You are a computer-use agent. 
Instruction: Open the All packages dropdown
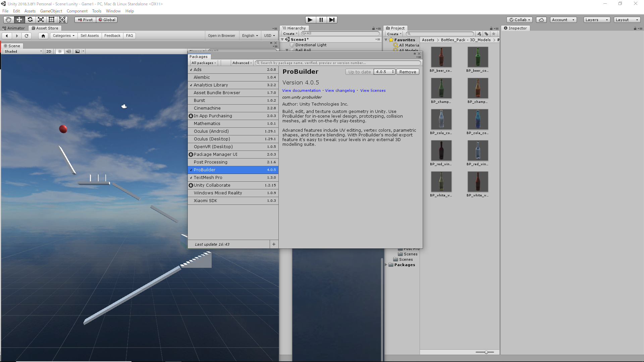click(x=204, y=63)
